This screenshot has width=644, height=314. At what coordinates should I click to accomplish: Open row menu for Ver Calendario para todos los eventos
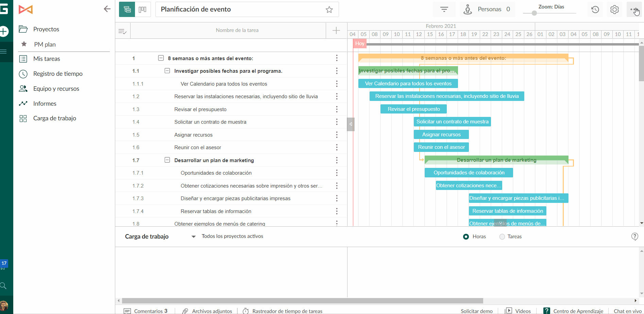click(x=337, y=84)
